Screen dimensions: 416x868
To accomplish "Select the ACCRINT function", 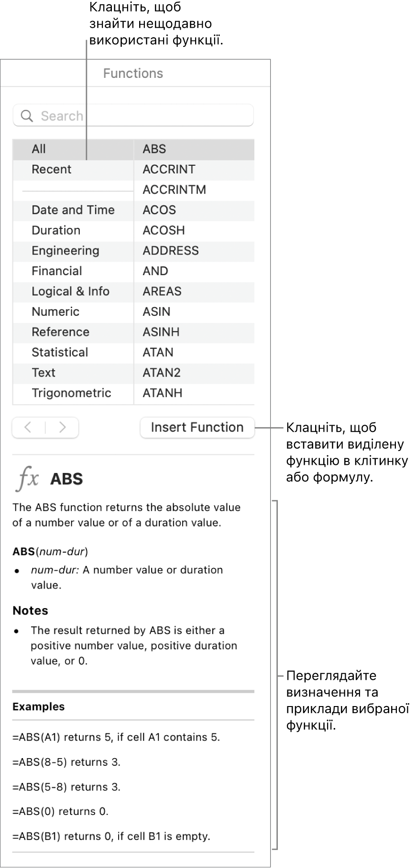I will 169,170.
